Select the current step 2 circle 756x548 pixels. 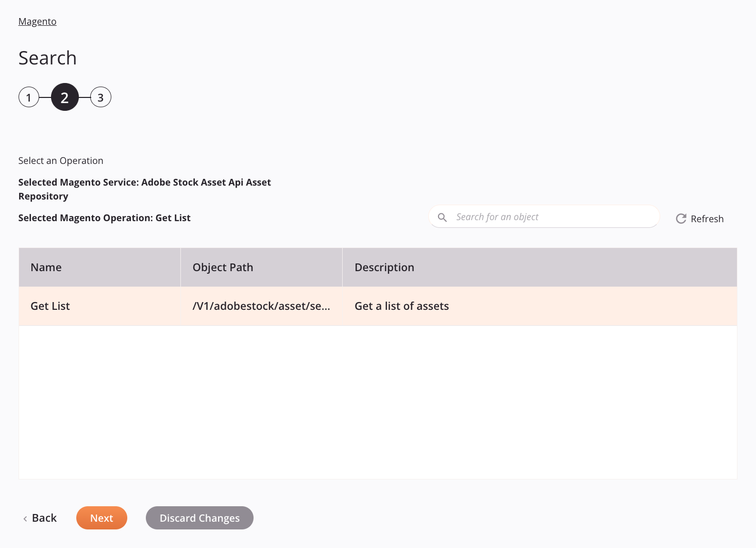tap(65, 97)
